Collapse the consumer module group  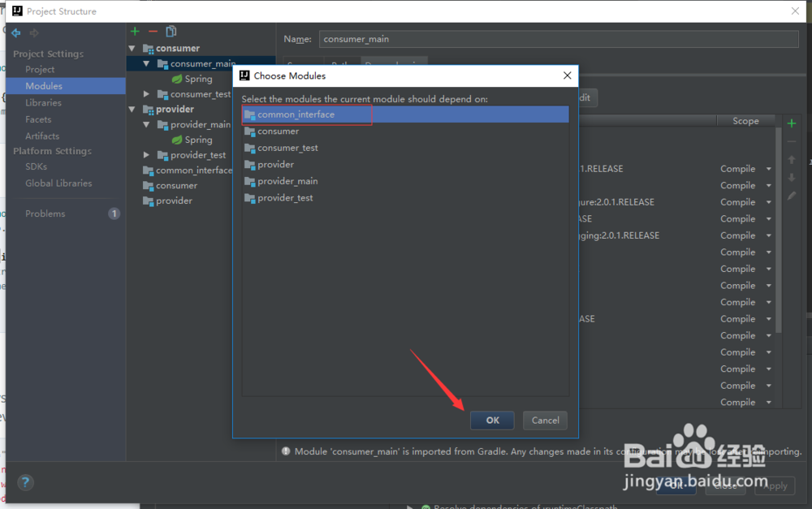[132, 48]
